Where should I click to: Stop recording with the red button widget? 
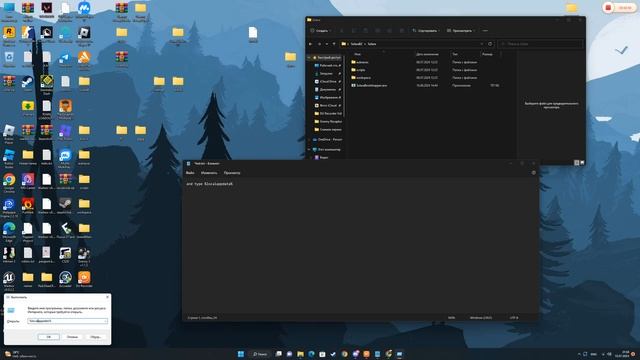608,8
